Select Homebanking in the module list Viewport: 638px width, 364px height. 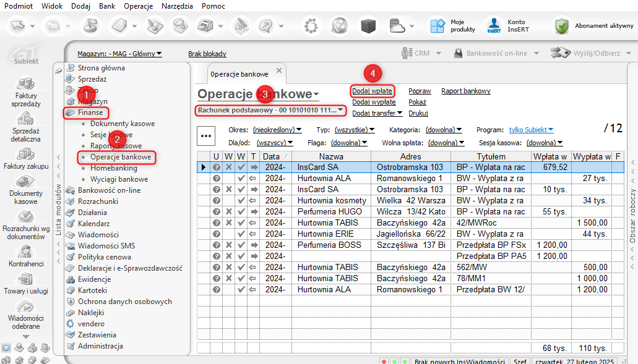tap(114, 167)
